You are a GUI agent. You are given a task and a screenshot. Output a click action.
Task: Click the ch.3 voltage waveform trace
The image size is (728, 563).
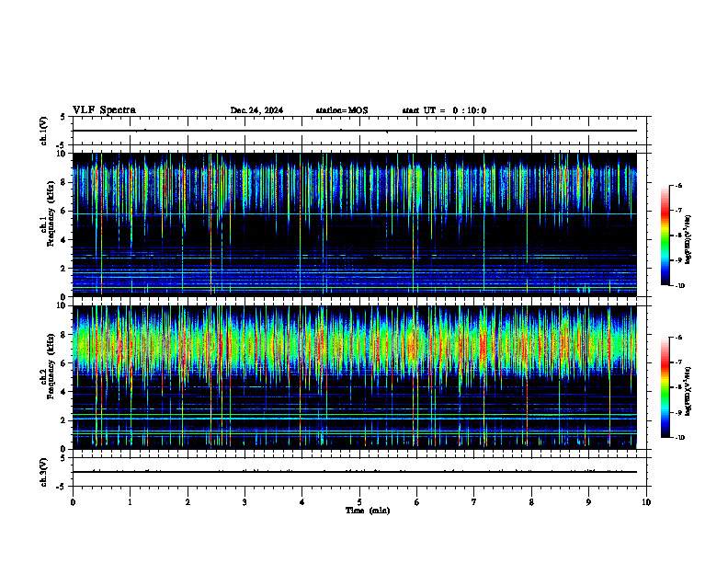click(355, 472)
